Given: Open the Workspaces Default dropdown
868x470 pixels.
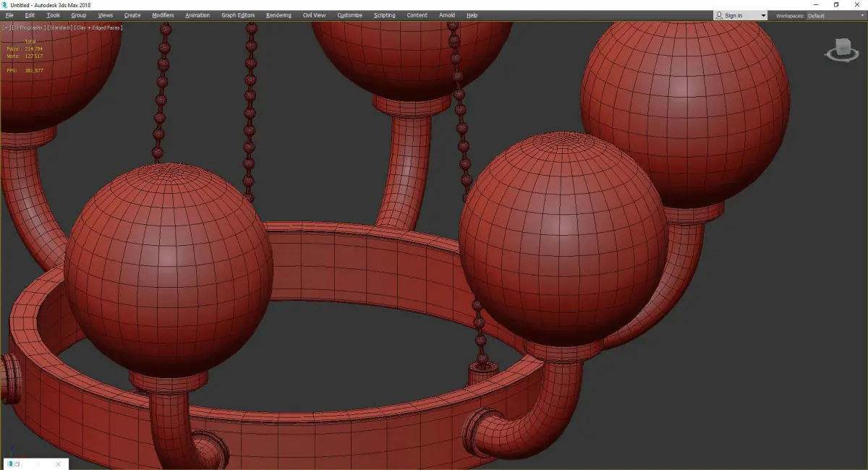Looking at the screenshot, I should coord(835,15).
